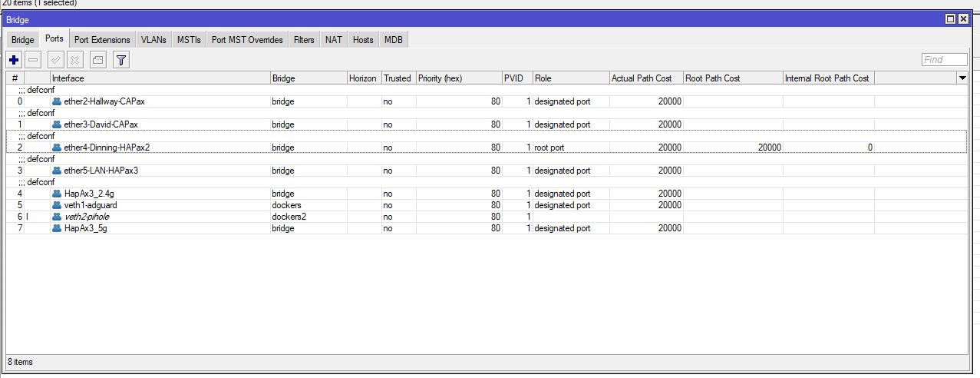Click the HapAx3_2.4g interface icon
This screenshot has height=378, width=980.
click(x=57, y=194)
